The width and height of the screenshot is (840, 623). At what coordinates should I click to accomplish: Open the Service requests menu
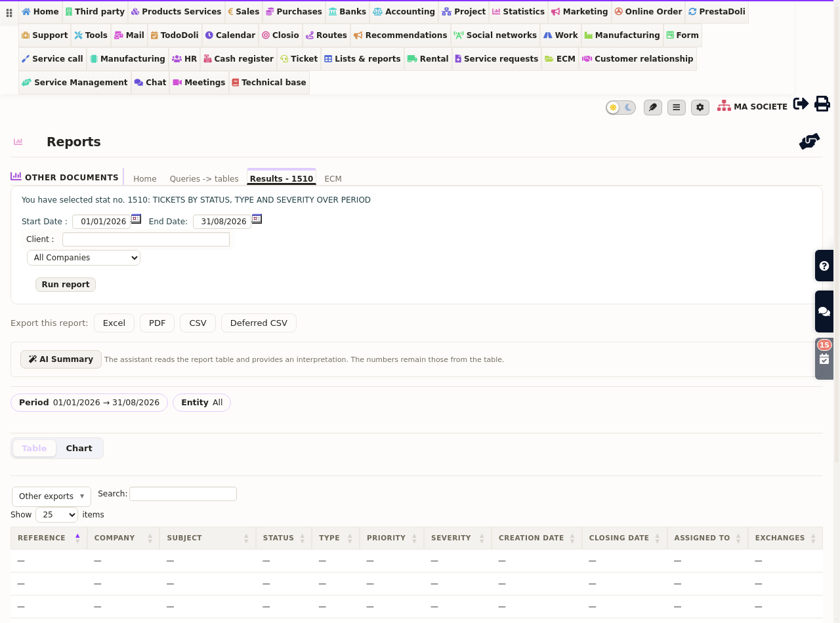click(x=497, y=59)
